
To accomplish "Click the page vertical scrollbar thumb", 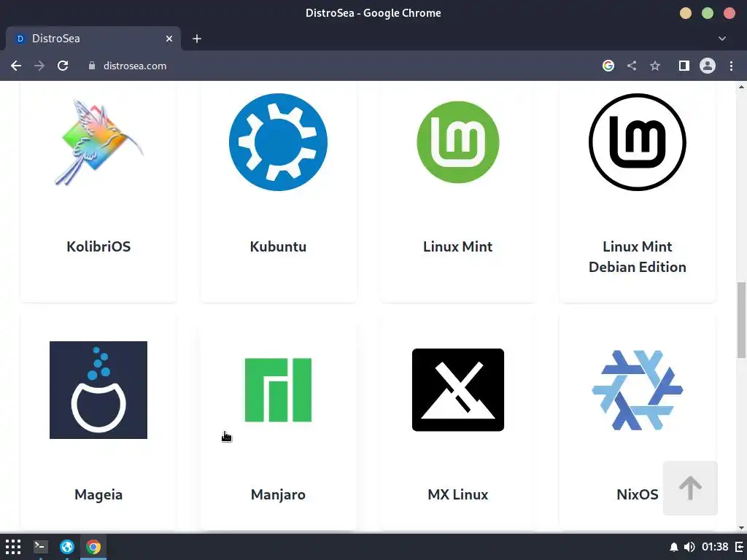I will pyautogui.click(x=741, y=319).
